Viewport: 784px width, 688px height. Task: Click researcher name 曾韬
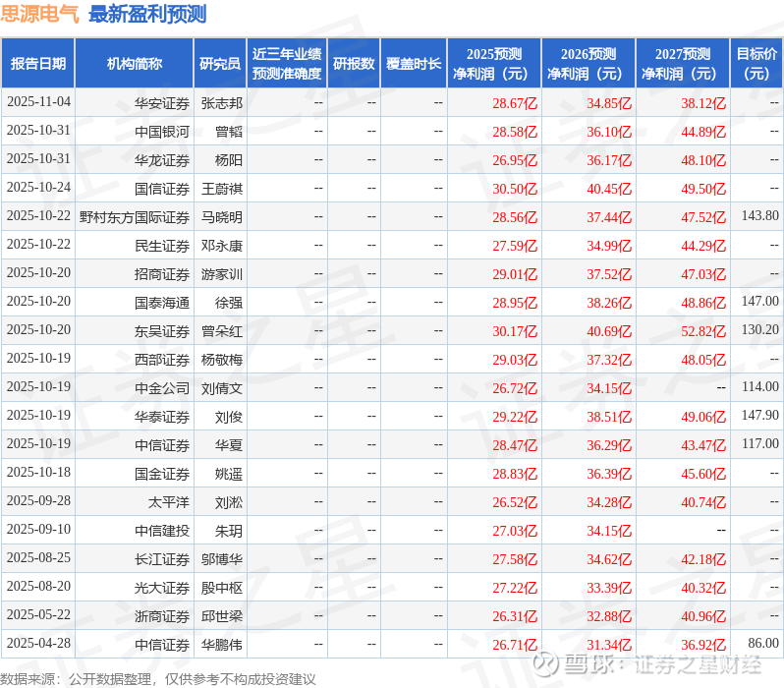tap(229, 132)
